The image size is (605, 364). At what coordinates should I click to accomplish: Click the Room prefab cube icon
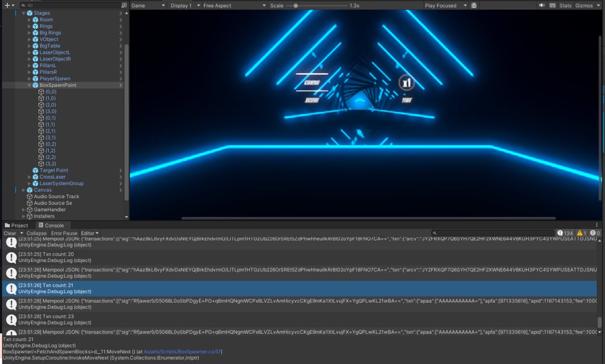35,20
